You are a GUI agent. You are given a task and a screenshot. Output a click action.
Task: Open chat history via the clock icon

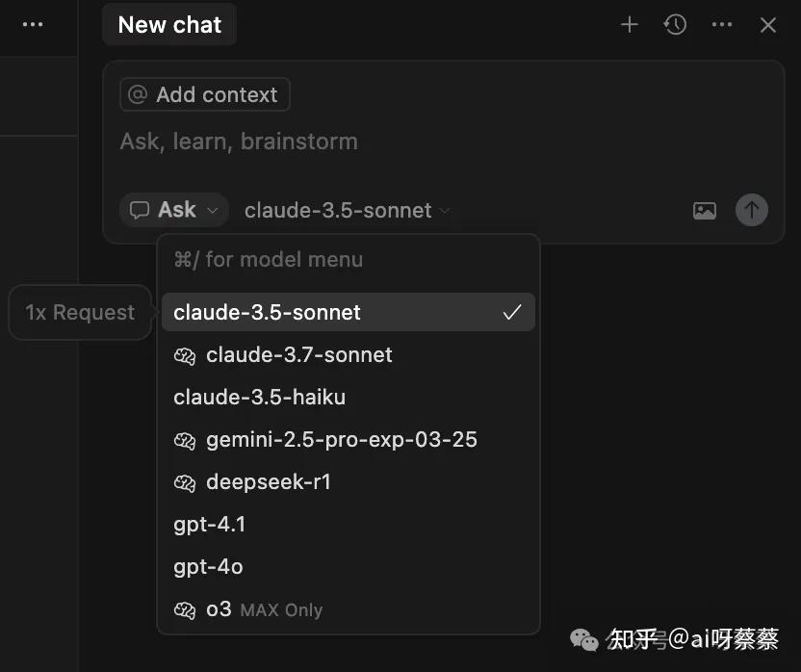click(675, 25)
